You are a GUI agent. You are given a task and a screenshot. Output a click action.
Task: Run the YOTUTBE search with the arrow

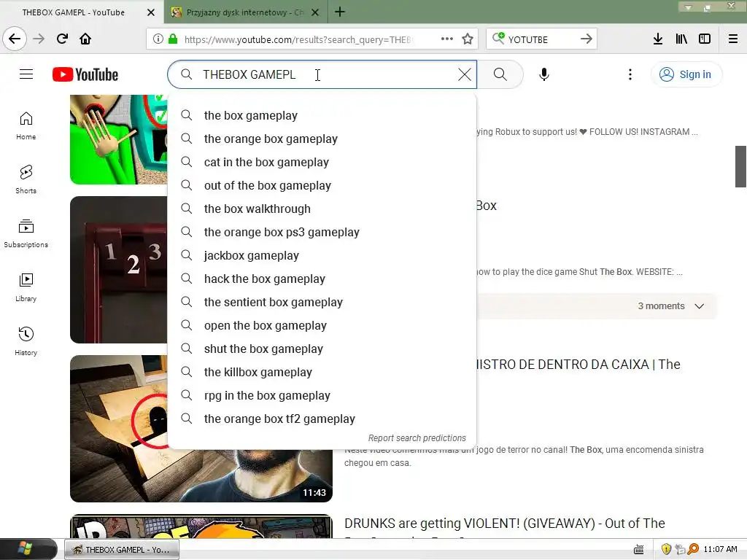pyautogui.click(x=587, y=39)
